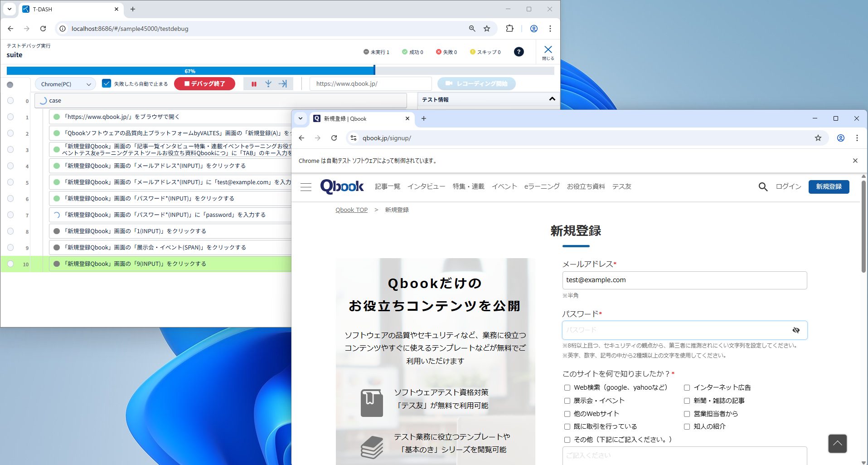Click the scroll-to-top arrow button
The image size is (868, 465).
click(837, 443)
